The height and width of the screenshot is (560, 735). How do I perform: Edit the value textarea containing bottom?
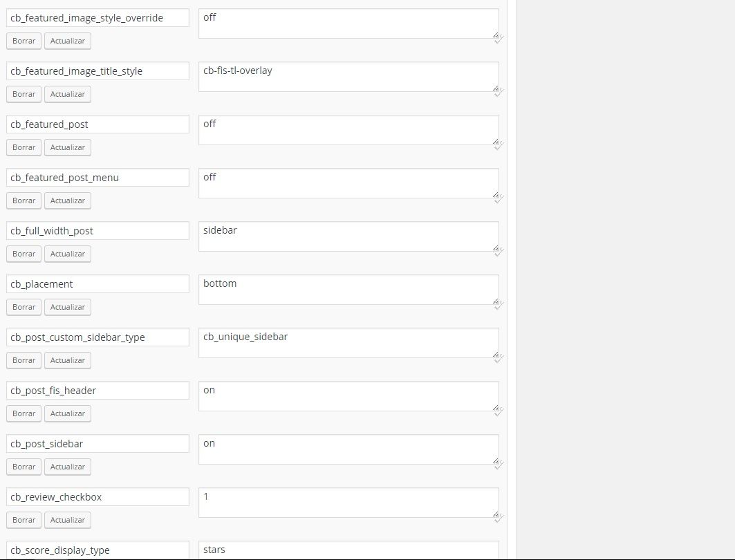[348, 290]
